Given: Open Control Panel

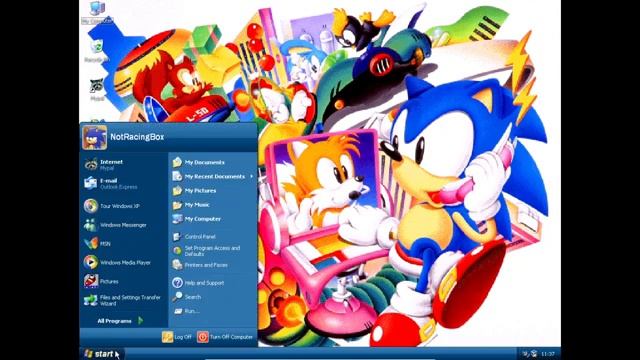Looking at the screenshot, I should (213, 237).
